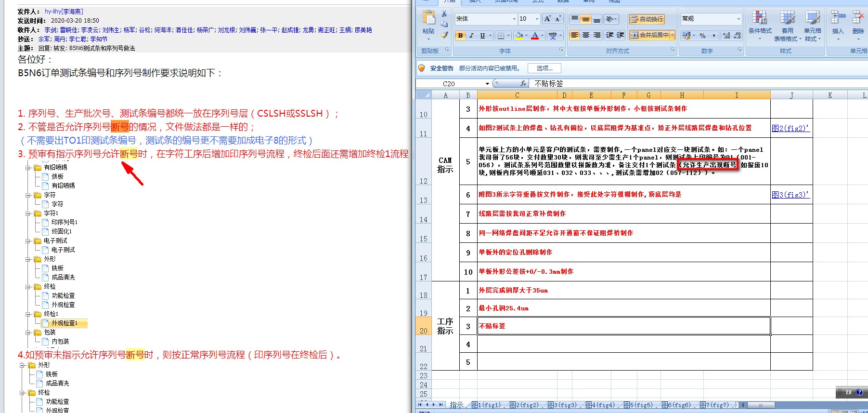
Task: Open the 常规 number format dropdown
Action: [x=738, y=19]
